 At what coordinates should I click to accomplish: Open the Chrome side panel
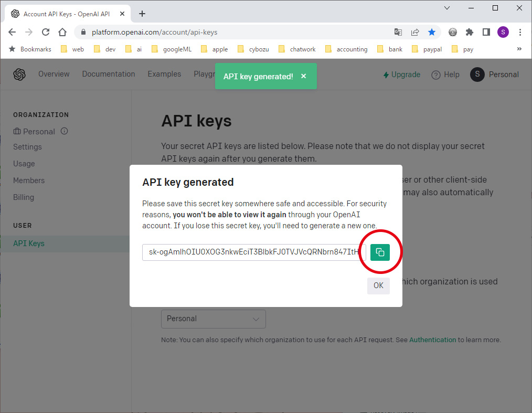pyautogui.click(x=486, y=32)
